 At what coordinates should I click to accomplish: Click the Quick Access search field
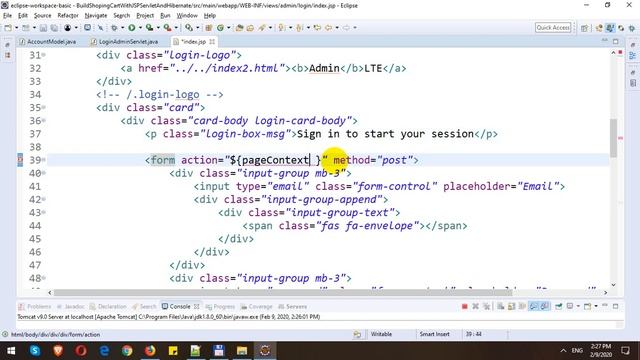tap(553, 27)
